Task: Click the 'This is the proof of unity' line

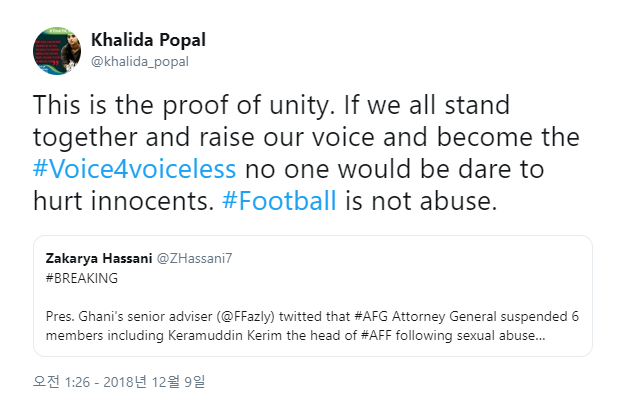Action: point(182,105)
